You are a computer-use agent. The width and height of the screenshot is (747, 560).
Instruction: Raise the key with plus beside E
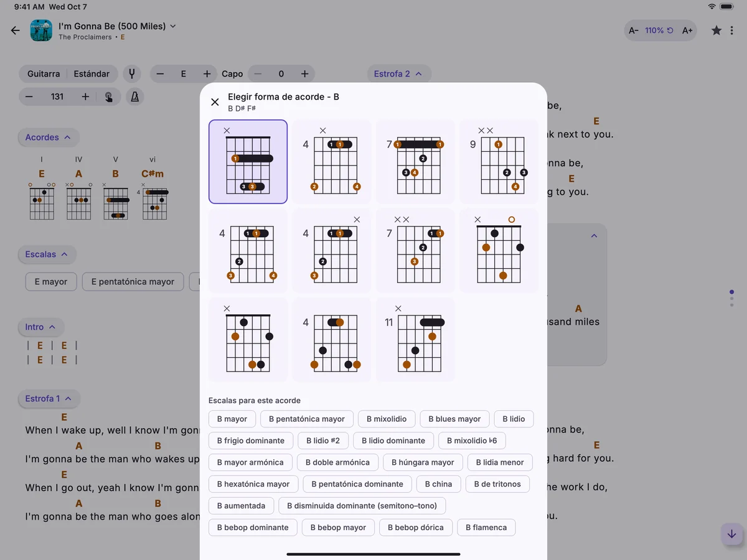[207, 74]
